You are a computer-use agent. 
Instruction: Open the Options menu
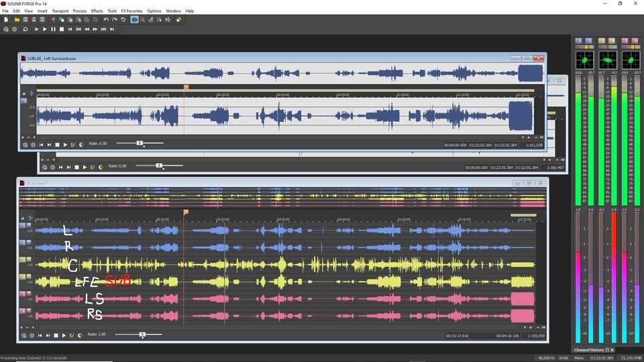click(154, 11)
